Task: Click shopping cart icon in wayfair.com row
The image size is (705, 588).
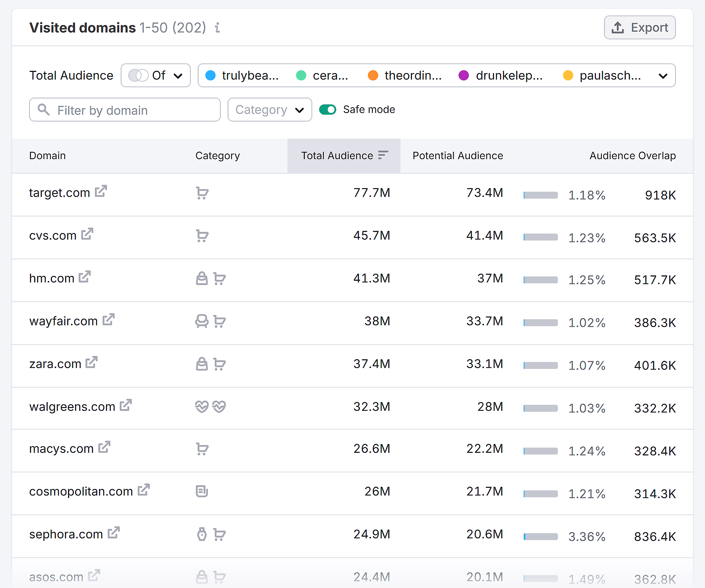Action: (220, 321)
